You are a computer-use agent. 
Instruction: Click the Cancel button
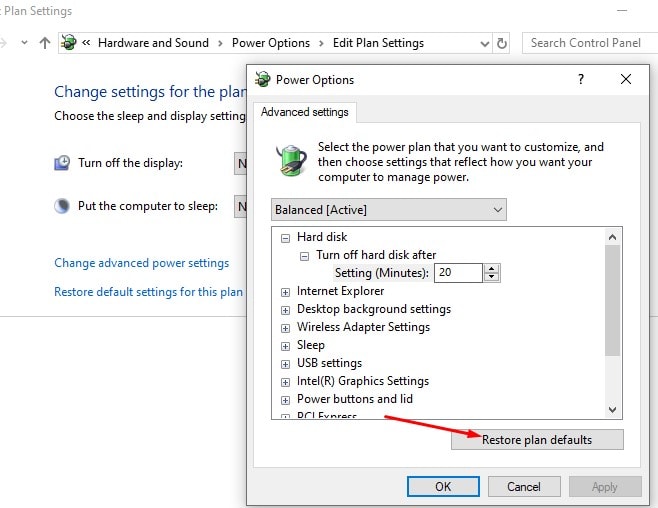[x=524, y=487]
